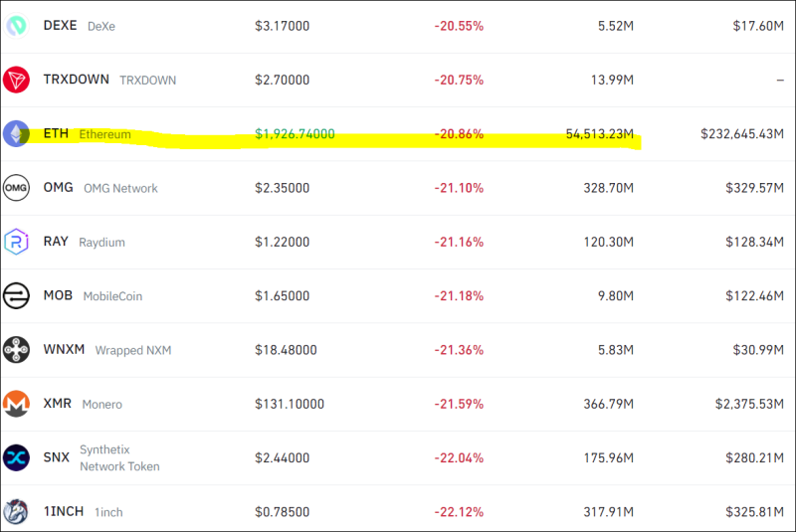The width and height of the screenshot is (796, 532).
Task: Click the Ethereum diamond logo icon
Action: pyautogui.click(x=16, y=134)
